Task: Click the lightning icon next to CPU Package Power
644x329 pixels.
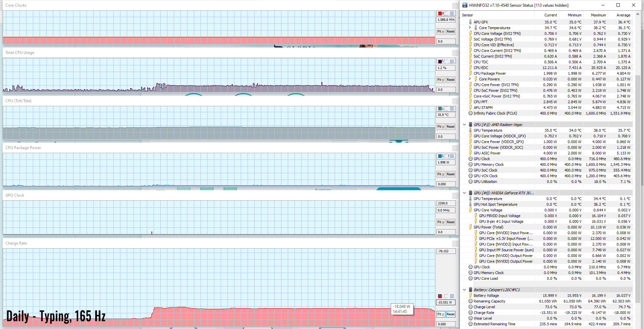Action: [470, 73]
